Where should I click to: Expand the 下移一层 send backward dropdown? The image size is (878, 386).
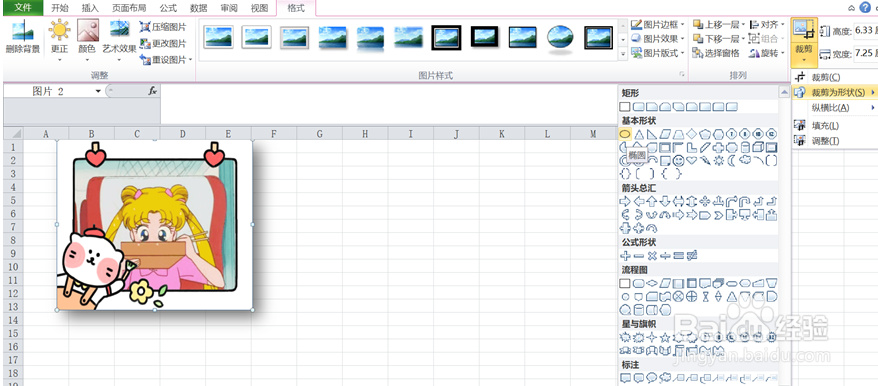point(743,39)
